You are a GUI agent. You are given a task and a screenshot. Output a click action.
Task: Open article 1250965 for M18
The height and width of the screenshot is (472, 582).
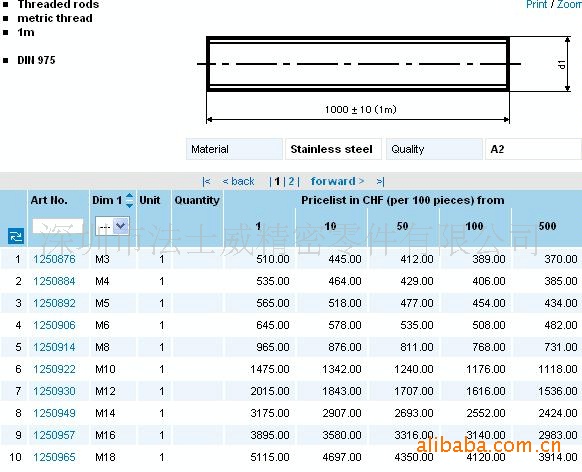pos(54,457)
